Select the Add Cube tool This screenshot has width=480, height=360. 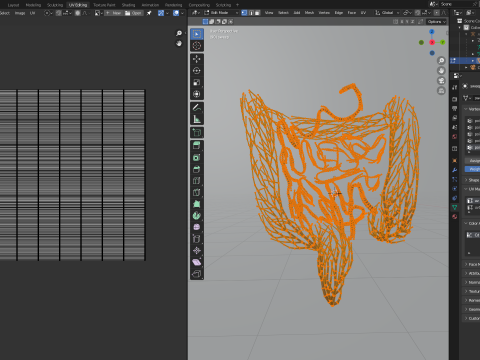197,132
